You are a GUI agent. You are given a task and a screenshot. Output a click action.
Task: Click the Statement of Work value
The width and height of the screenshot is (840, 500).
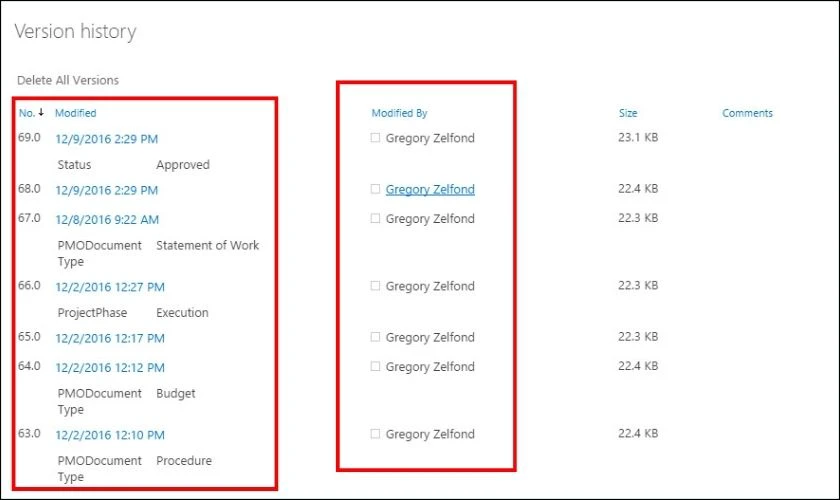207,245
